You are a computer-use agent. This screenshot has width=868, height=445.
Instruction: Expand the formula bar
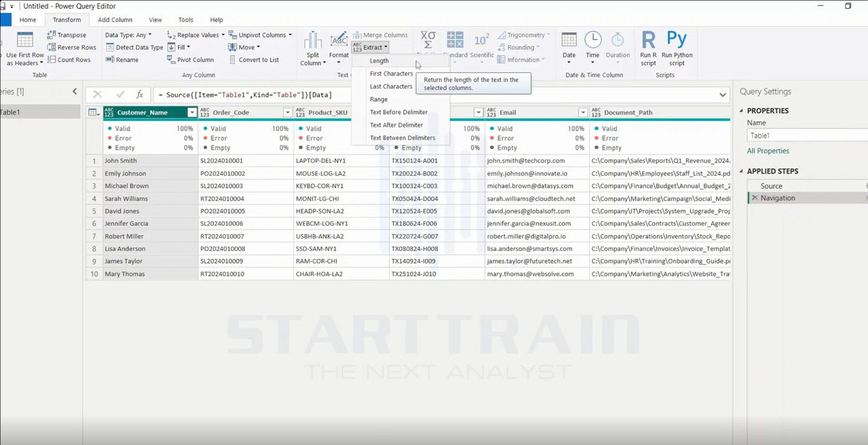click(723, 95)
